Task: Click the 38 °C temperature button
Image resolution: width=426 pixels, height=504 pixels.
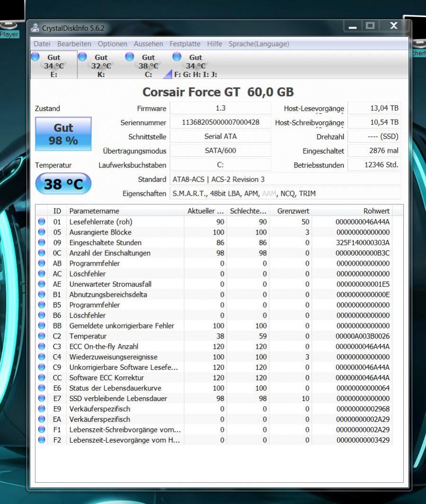Action: (63, 183)
